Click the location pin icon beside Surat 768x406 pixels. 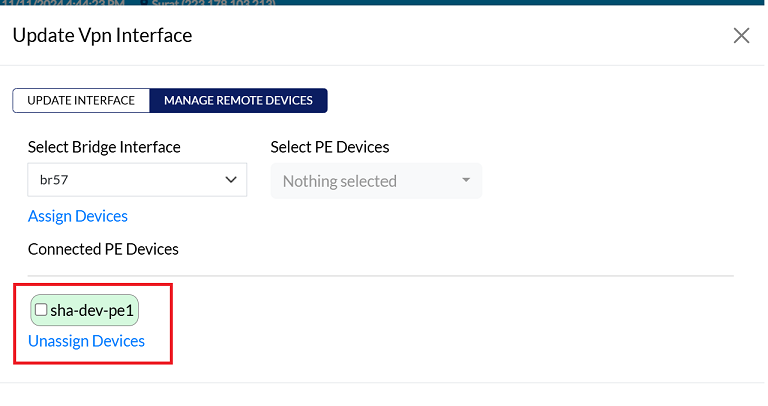pyautogui.click(x=144, y=2)
